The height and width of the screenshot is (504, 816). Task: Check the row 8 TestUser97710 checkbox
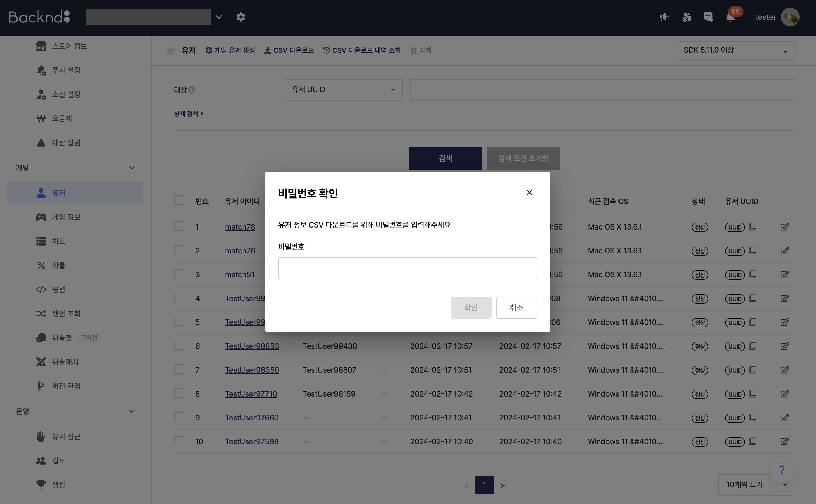click(x=179, y=393)
